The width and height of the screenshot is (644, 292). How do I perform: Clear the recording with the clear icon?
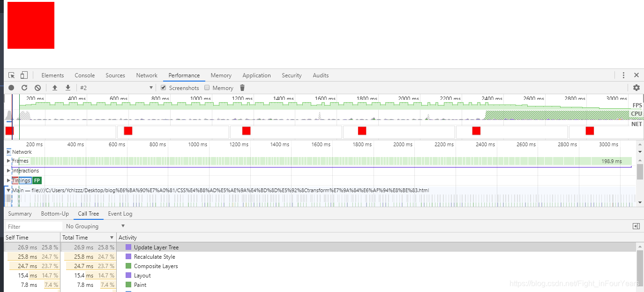[37, 88]
